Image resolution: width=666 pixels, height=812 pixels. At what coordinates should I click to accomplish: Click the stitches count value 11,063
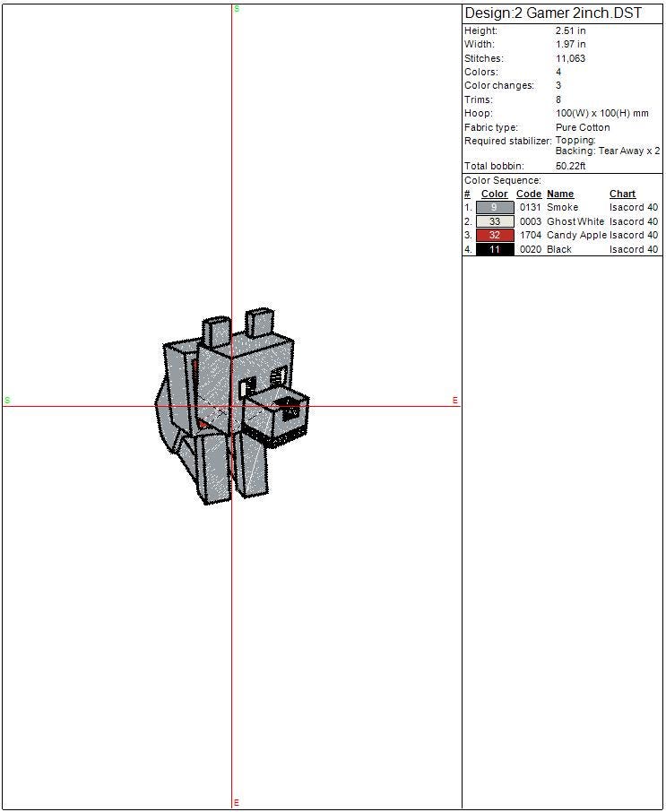pyautogui.click(x=570, y=58)
